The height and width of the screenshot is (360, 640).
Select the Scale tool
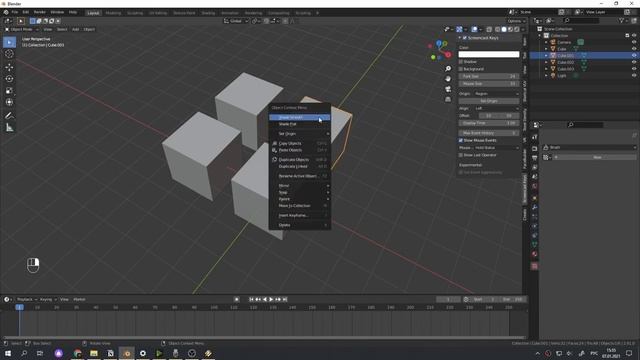(x=9, y=91)
